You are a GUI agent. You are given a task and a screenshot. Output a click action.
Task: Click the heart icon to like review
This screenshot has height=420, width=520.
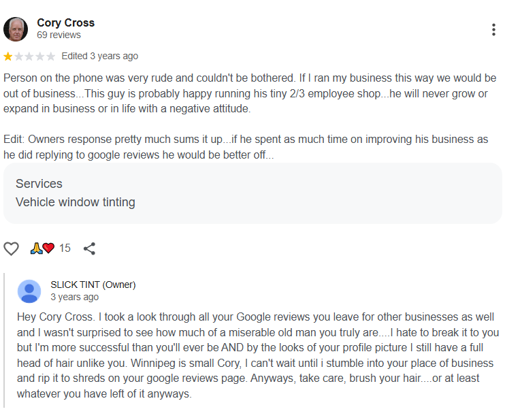pyautogui.click(x=12, y=248)
